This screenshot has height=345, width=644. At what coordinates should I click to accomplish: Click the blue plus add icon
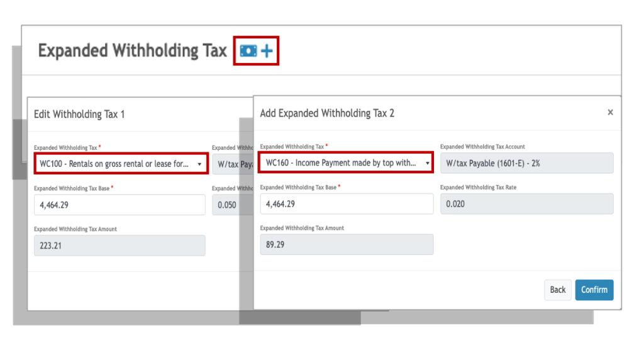tap(267, 51)
